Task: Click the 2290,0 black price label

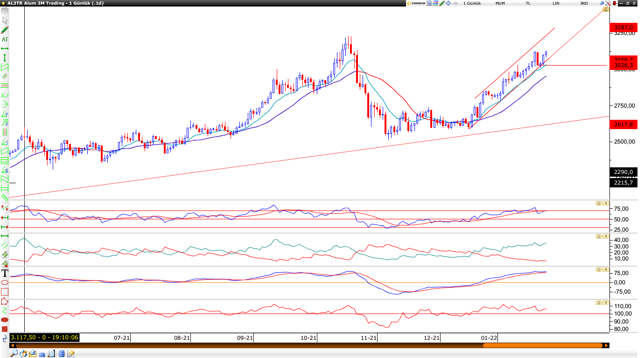Action: tap(623, 172)
